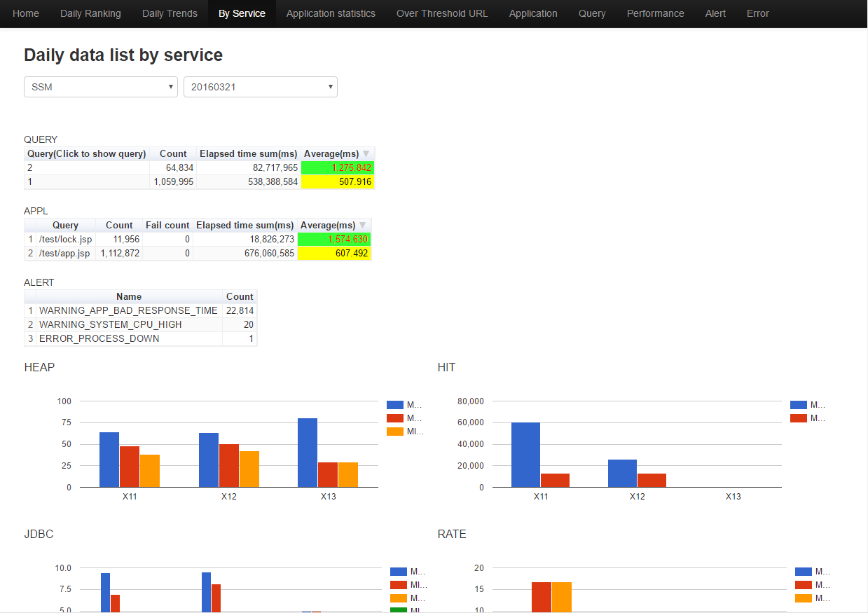
Task: Click blue legend swatch in HIT chart
Action: point(799,405)
